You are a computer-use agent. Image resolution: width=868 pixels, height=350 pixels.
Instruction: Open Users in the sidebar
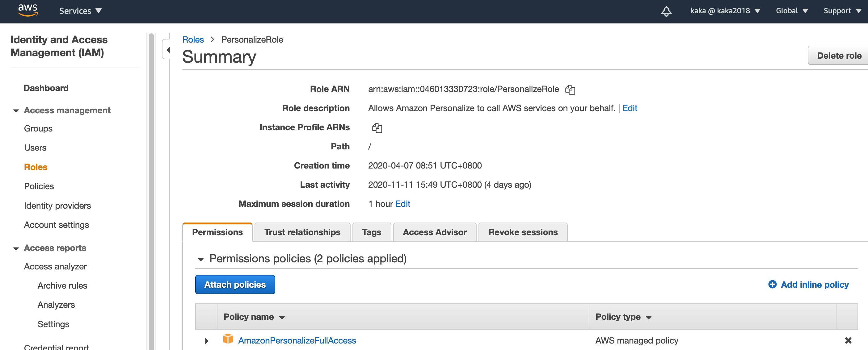[x=35, y=148]
